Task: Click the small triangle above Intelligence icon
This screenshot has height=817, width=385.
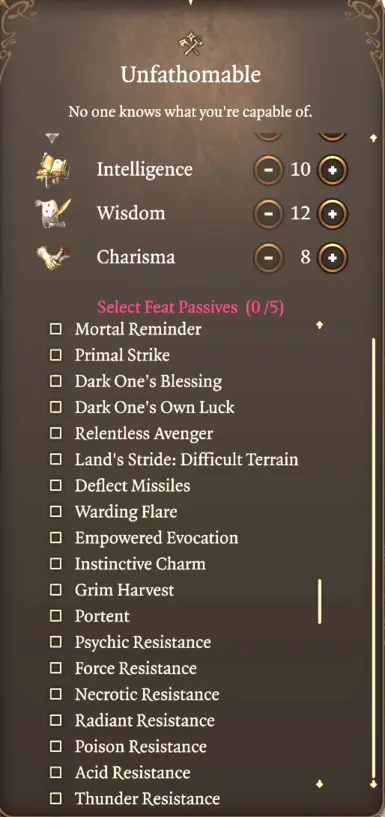Action: (52, 138)
